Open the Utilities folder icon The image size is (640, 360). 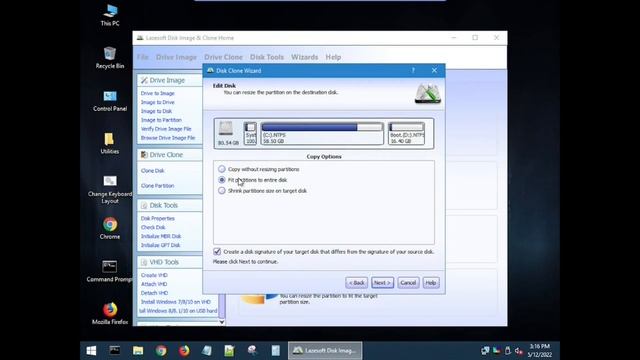pyautogui.click(x=109, y=143)
